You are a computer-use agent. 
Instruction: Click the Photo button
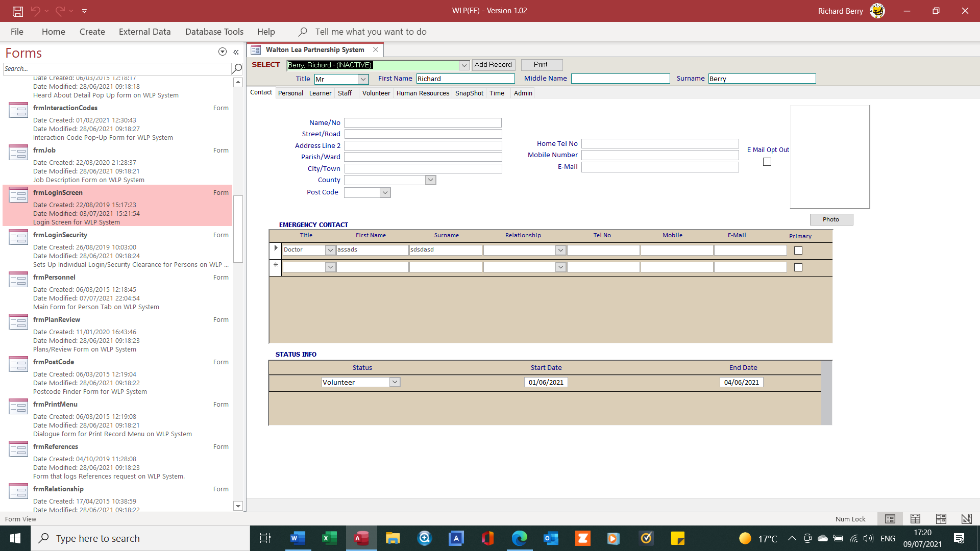831,219
